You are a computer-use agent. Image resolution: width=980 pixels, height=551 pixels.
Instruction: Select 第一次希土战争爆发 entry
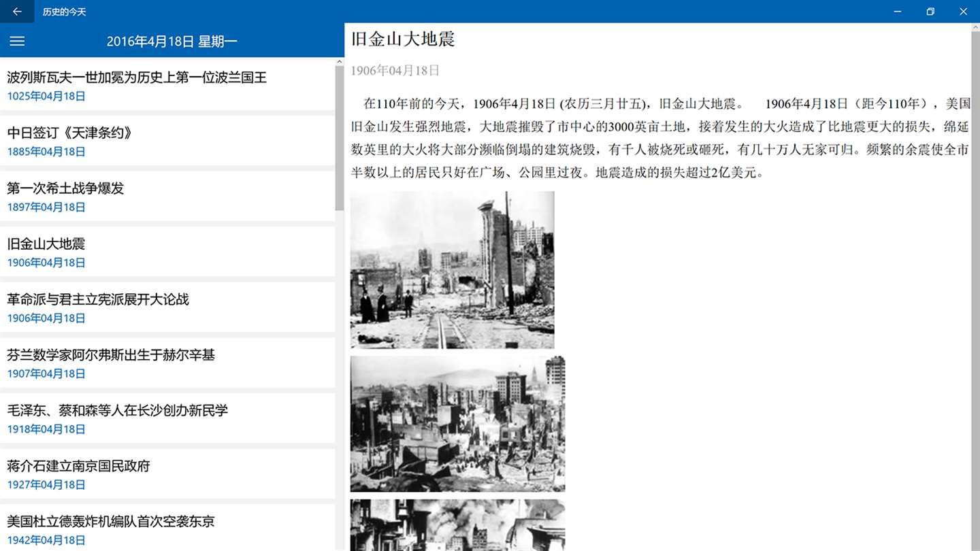[167, 196]
